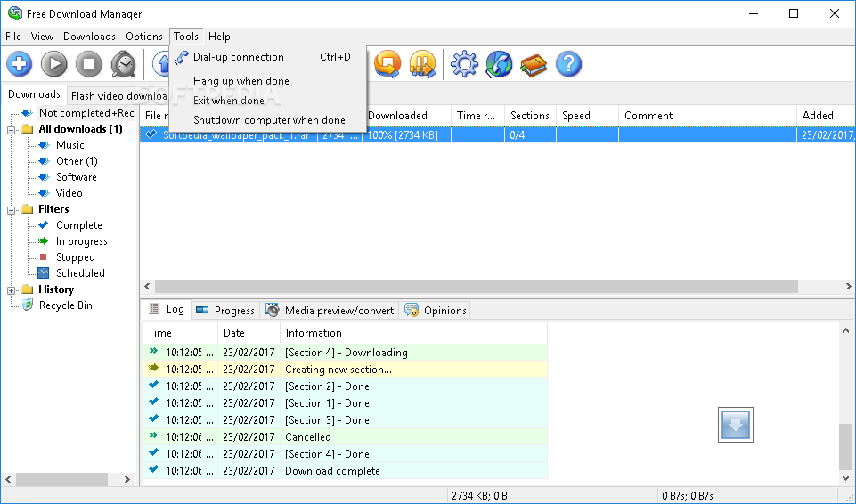Open help with the question mark icon

(569, 64)
